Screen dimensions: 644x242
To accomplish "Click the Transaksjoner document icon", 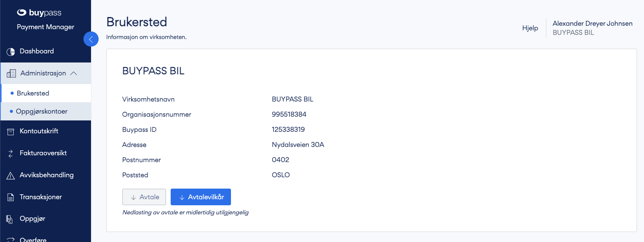I will tap(11, 197).
